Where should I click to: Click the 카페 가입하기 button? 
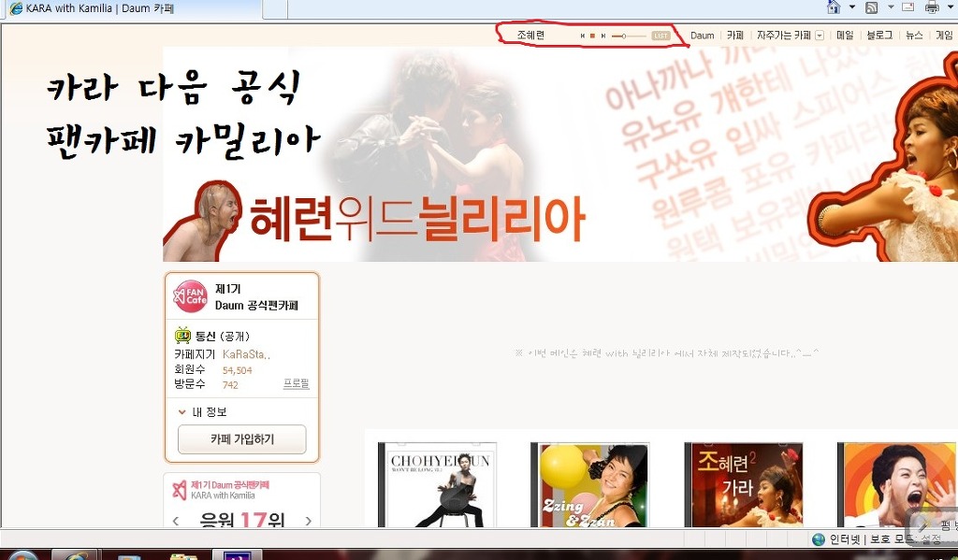[x=242, y=439]
